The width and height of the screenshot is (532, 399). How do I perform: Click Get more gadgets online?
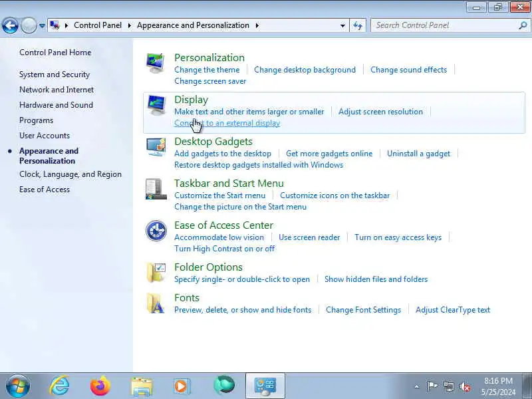point(329,154)
